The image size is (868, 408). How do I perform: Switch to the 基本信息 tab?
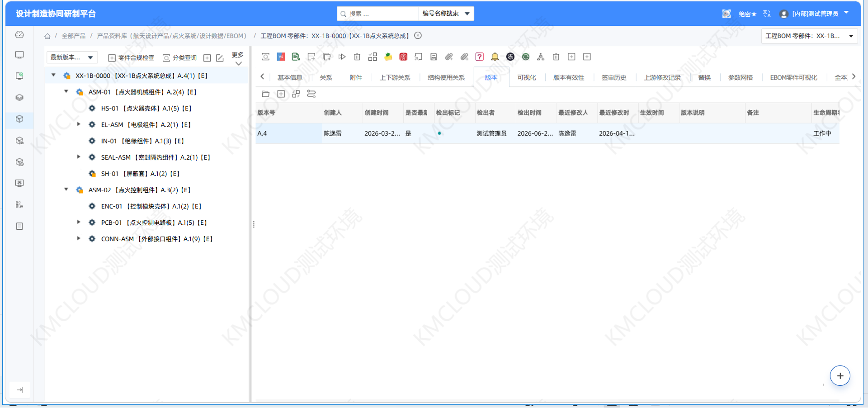(x=290, y=77)
